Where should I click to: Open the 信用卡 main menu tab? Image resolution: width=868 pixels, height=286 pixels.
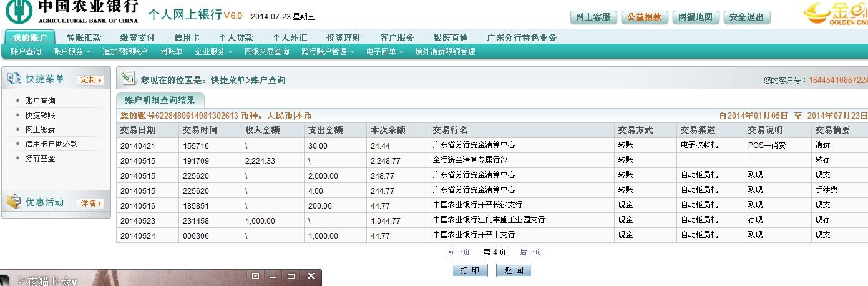(187, 37)
